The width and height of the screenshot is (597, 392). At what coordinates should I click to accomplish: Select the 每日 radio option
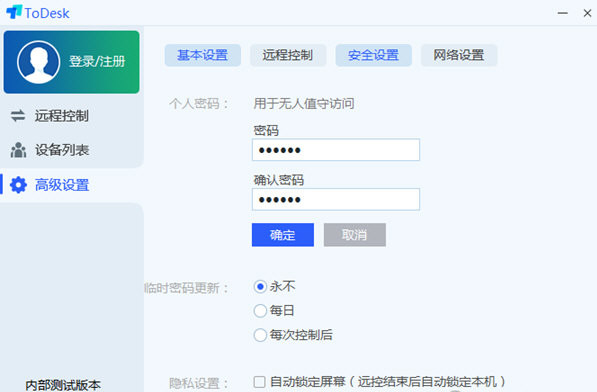260,311
